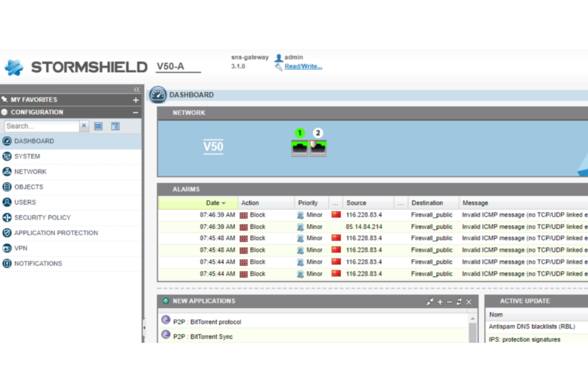Click the Stormshield logo icon

(14, 67)
